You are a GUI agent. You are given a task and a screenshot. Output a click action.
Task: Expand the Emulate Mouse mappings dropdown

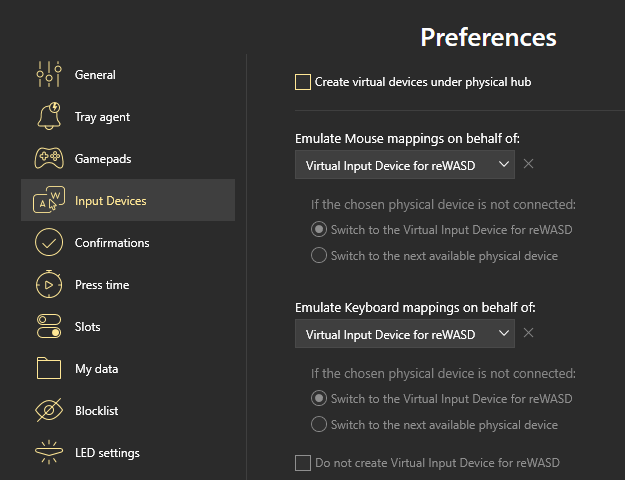pos(404,164)
